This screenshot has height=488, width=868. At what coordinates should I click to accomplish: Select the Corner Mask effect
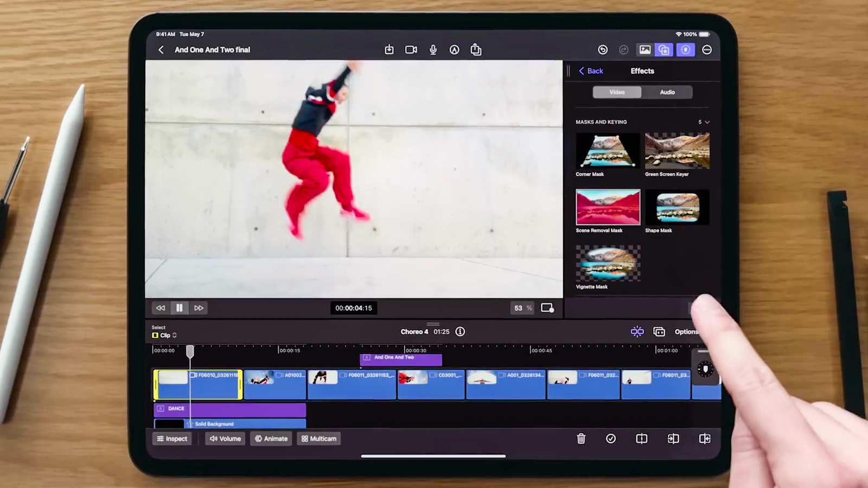(608, 155)
